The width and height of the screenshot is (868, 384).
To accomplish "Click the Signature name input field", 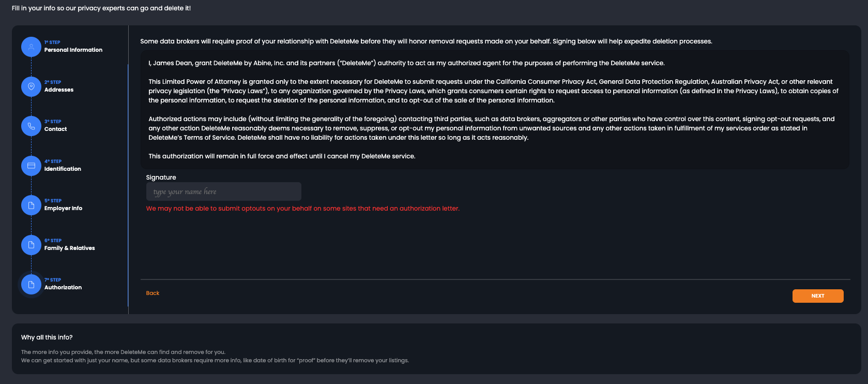I will (x=224, y=191).
